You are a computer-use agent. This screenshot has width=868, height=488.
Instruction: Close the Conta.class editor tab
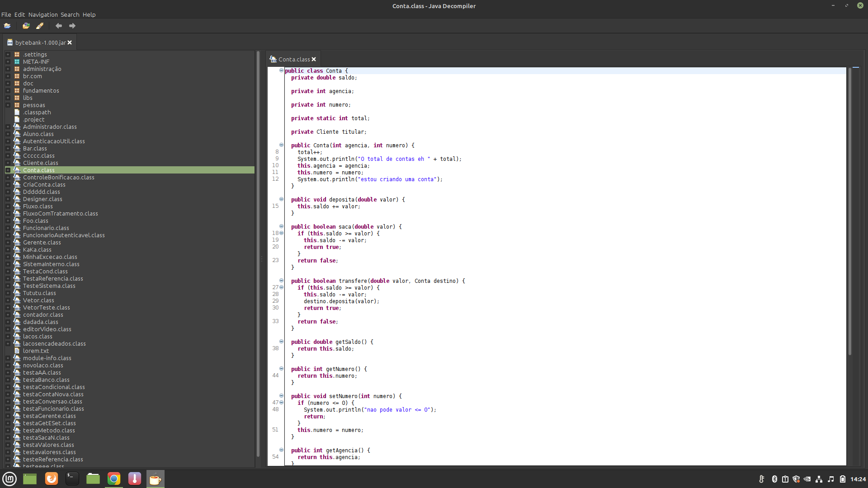pos(314,59)
